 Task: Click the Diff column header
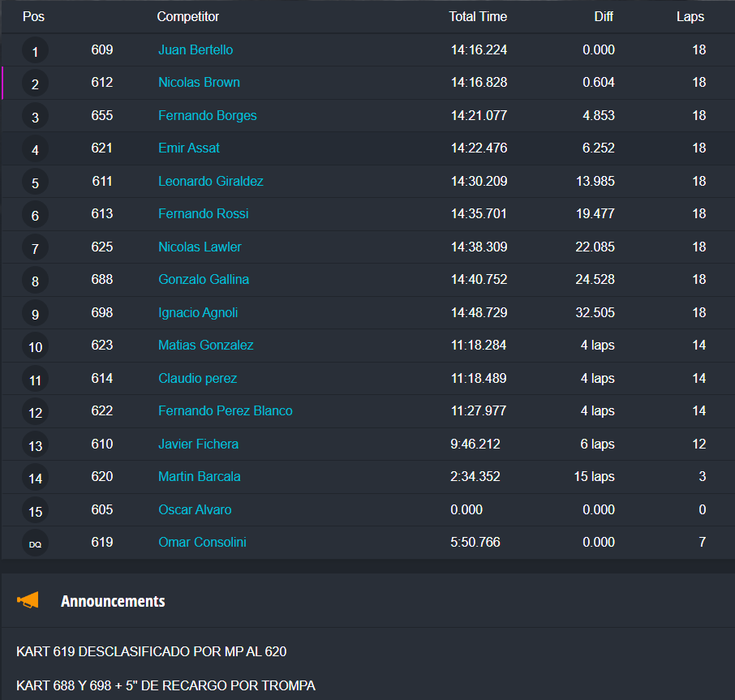point(603,16)
